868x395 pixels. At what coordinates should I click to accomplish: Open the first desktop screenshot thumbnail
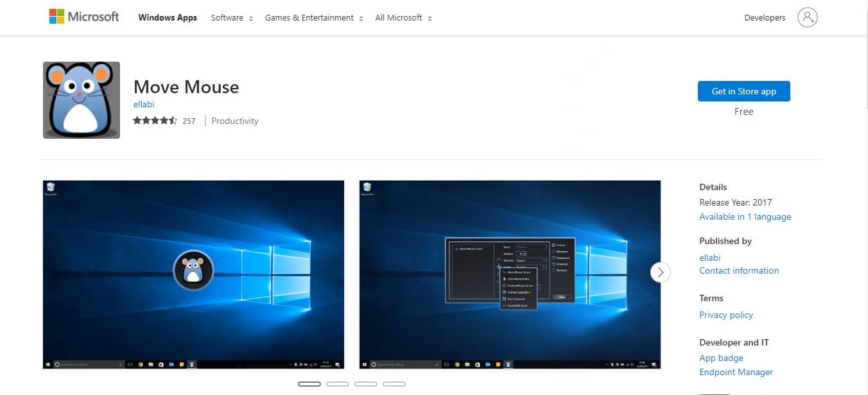click(x=193, y=275)
